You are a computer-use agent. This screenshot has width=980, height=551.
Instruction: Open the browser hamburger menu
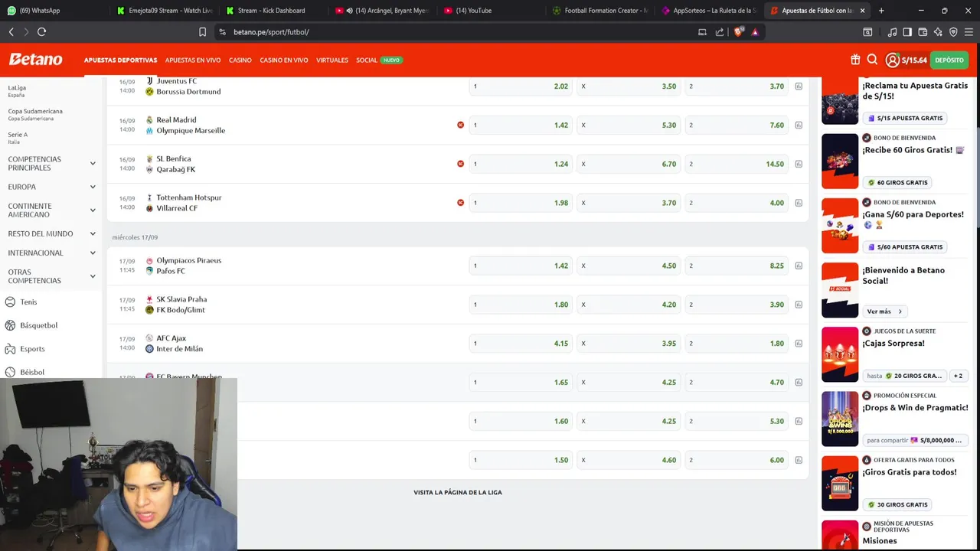click(969, 32)
